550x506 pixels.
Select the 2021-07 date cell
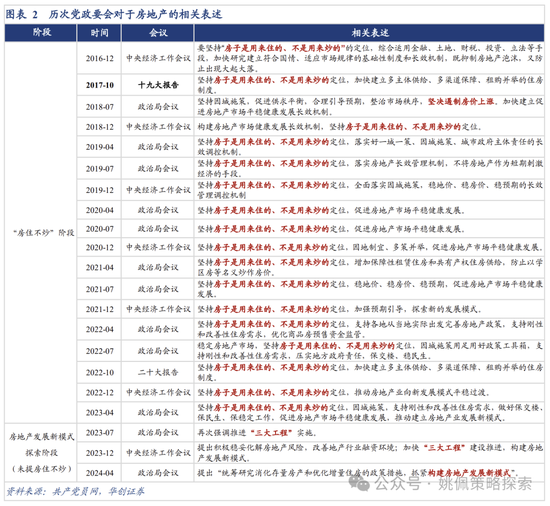[100, 289]
